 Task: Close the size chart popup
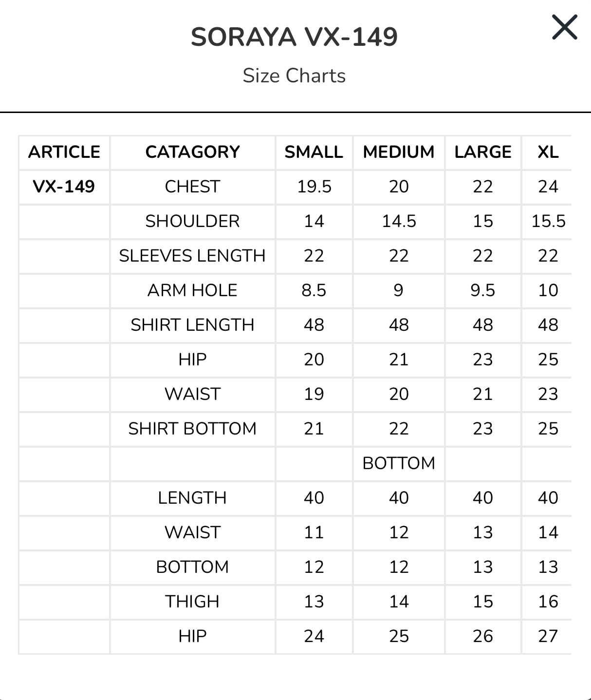565,27
